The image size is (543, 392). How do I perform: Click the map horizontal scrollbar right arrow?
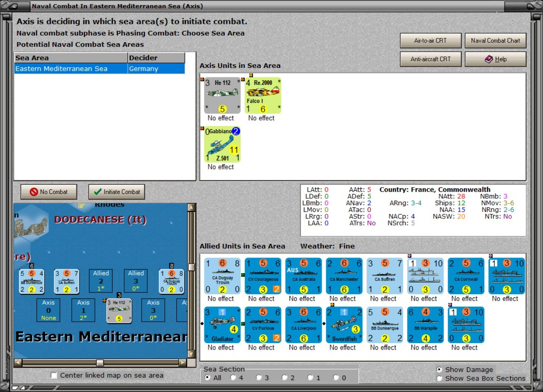pyautogui.click(x=183, y=362)
